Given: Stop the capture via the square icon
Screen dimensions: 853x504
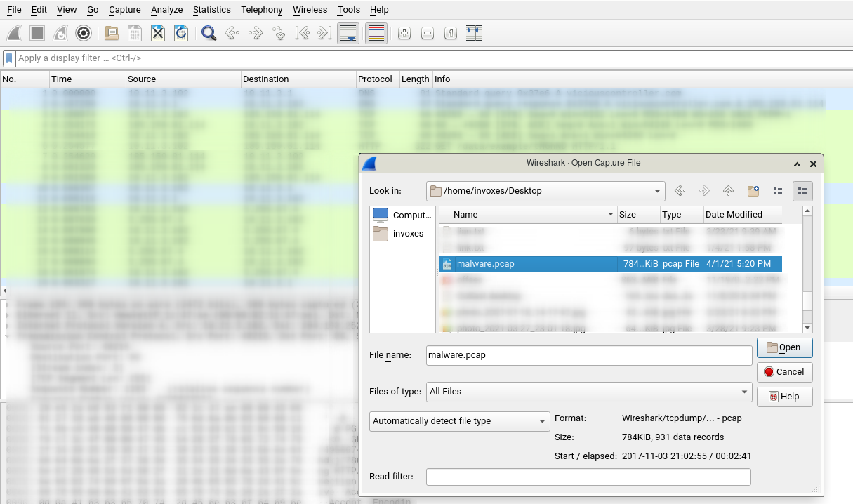Looking at the screenshot, I should click(x=37, y=33).
